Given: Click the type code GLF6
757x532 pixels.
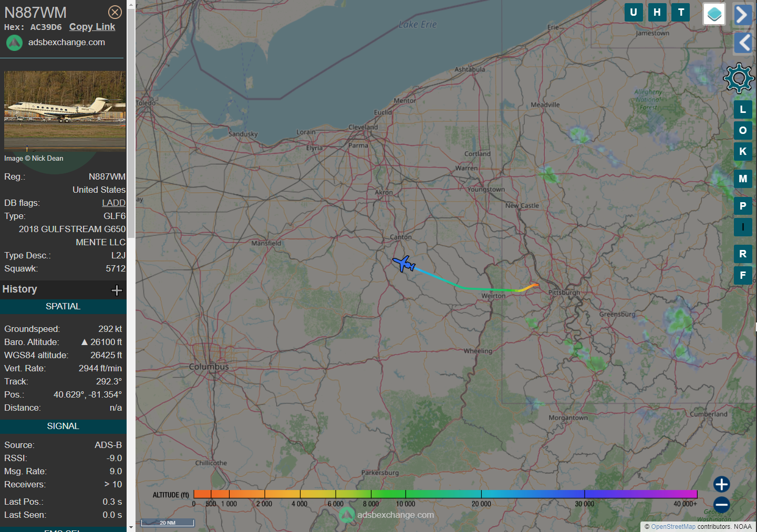Looking at the screenshot, I should click(x=115, y=216).
